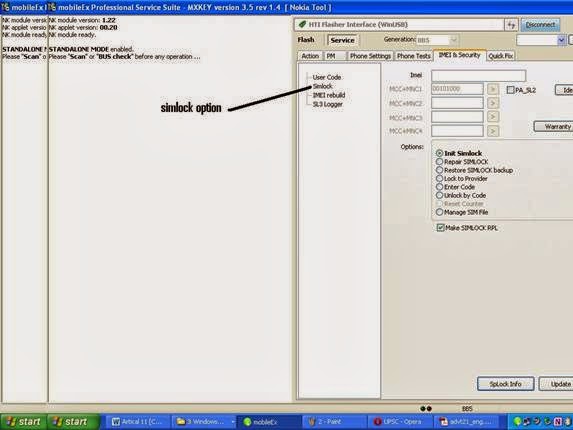Go to the Phone Settings tab

pyautogui.click(x=370, y=56)
